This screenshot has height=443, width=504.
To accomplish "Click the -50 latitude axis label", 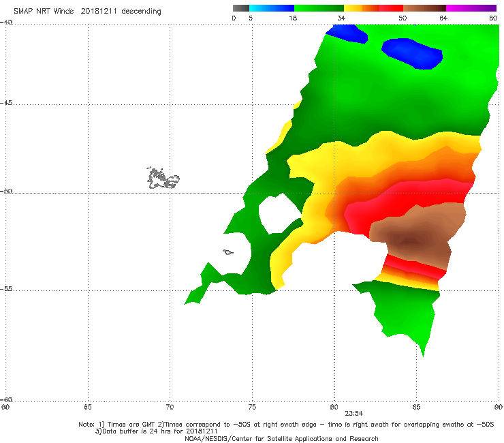I will pos(6,191).
